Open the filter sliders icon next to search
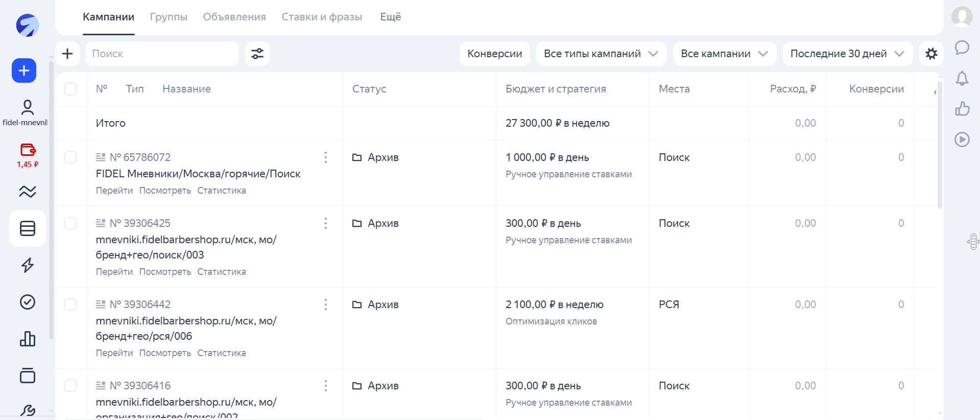Image resolution: width=980 pixels, height=420 pixels. (257, 54)
